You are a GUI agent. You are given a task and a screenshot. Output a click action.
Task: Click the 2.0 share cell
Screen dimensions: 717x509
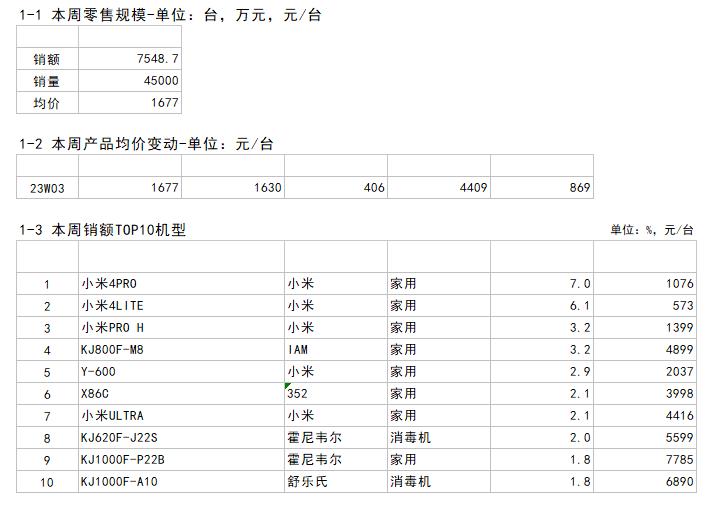(x=542, y=437)
